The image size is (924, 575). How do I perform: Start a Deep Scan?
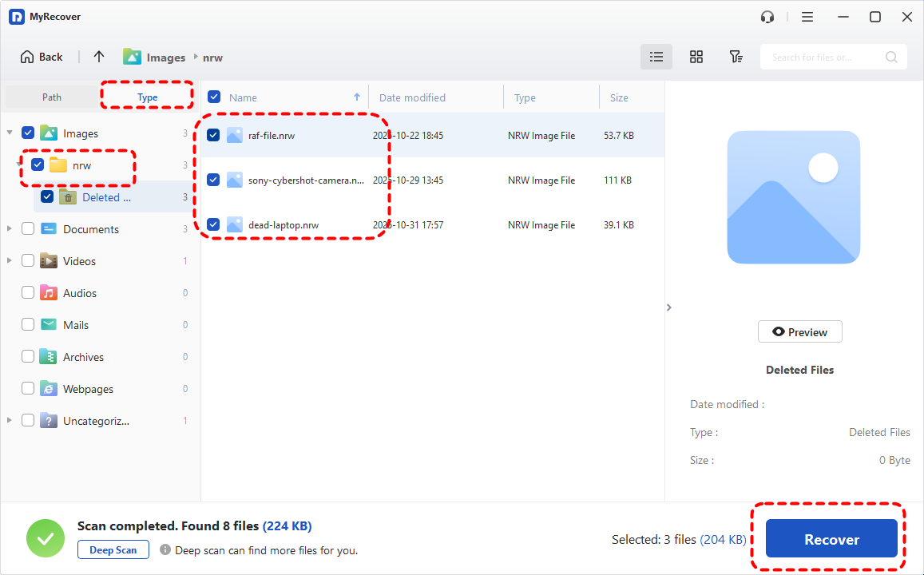[x=113, y=549]
